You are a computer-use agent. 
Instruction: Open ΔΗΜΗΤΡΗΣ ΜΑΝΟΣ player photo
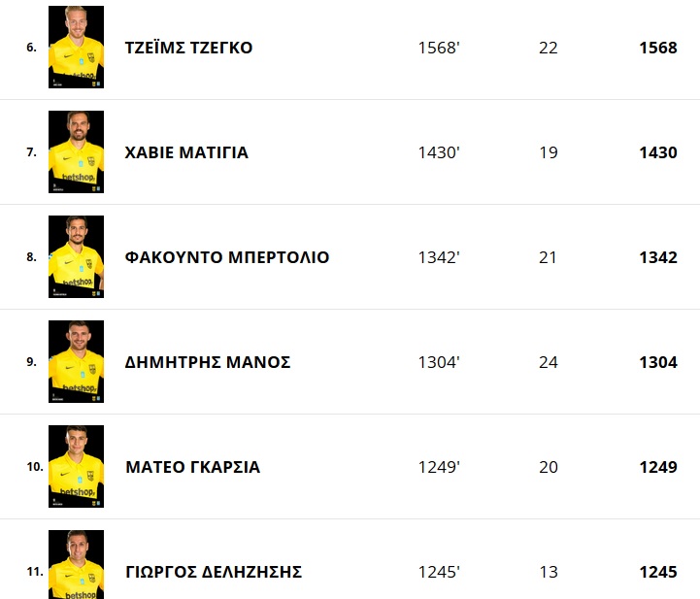coord(76,361)
